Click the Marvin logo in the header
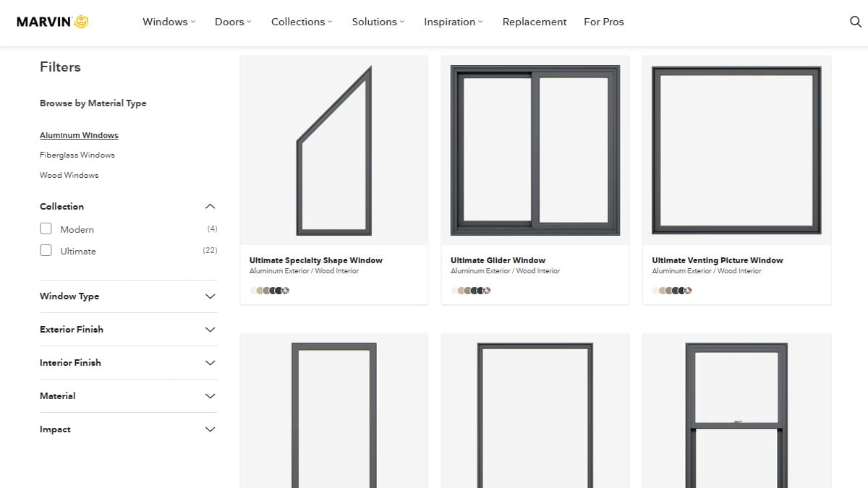 tap(53, 22)
